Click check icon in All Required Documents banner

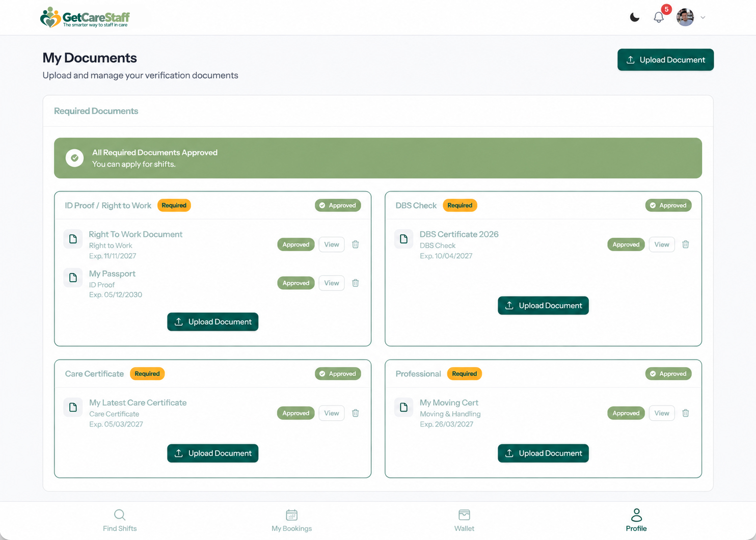point(74,158)
